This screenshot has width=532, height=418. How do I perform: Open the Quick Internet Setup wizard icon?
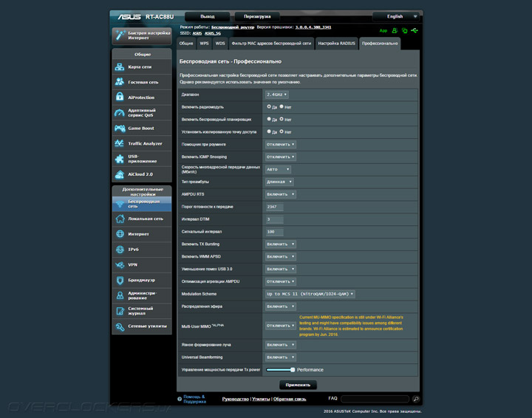pos(120,35)
